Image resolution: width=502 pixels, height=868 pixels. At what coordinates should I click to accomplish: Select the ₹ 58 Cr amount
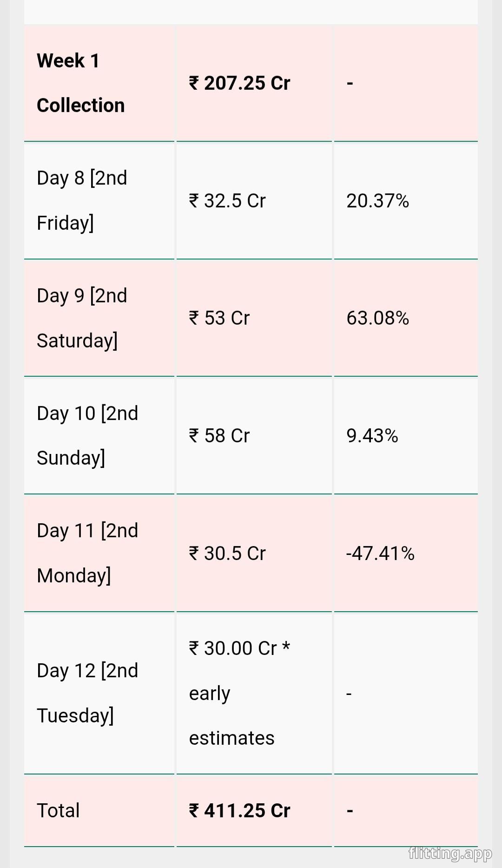pyautogui.click(x=219, y=436)
